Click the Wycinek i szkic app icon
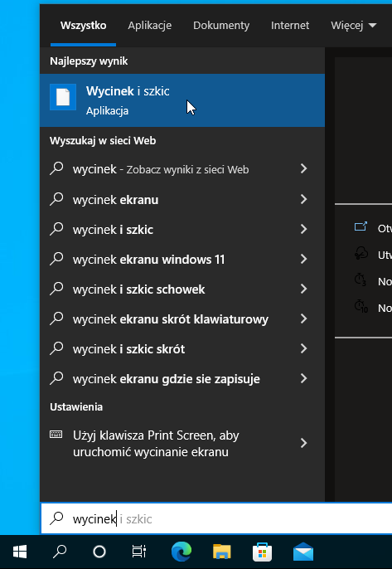392x569 pixels. point(63,97)
